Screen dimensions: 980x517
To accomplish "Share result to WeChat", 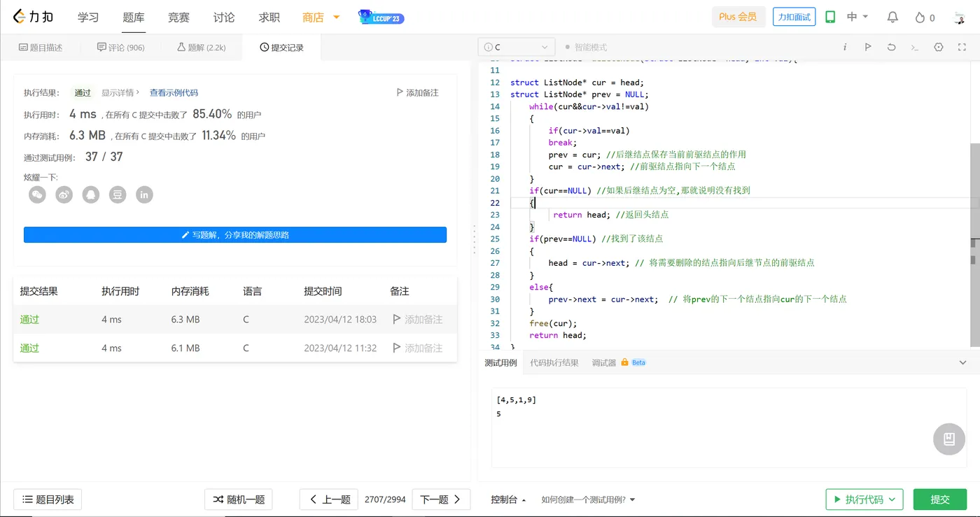I will [x=37, y=194].
